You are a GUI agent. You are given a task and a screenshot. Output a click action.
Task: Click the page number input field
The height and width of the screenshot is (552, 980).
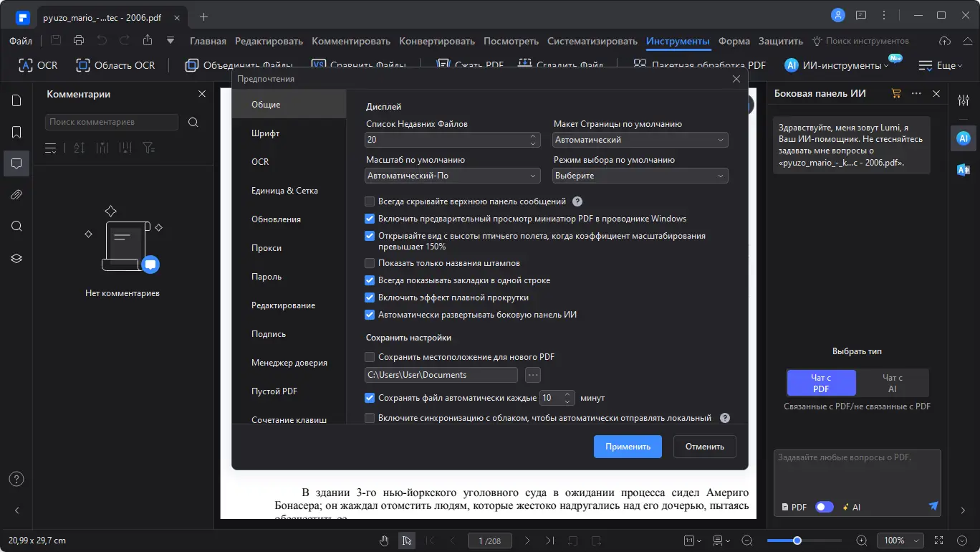490,541
